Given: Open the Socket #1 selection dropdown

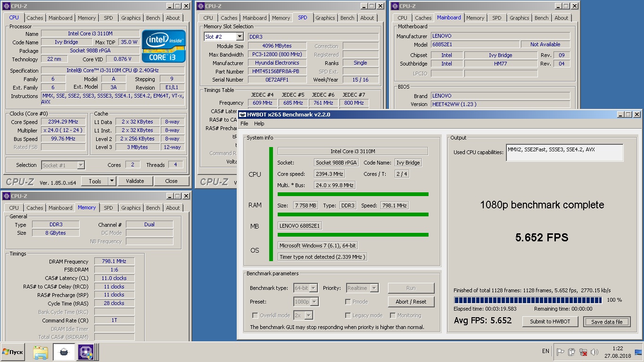Looking at the screenshot, I should tap(81, 165).
